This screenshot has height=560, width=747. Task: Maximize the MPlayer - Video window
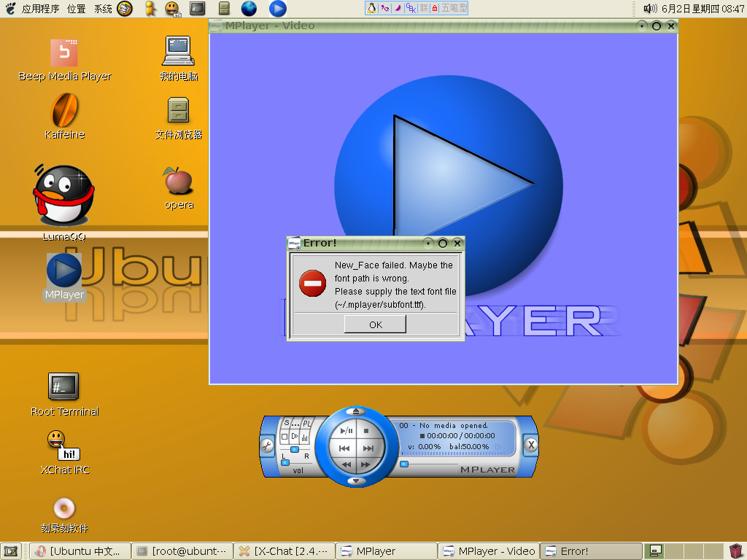[657, 26]
